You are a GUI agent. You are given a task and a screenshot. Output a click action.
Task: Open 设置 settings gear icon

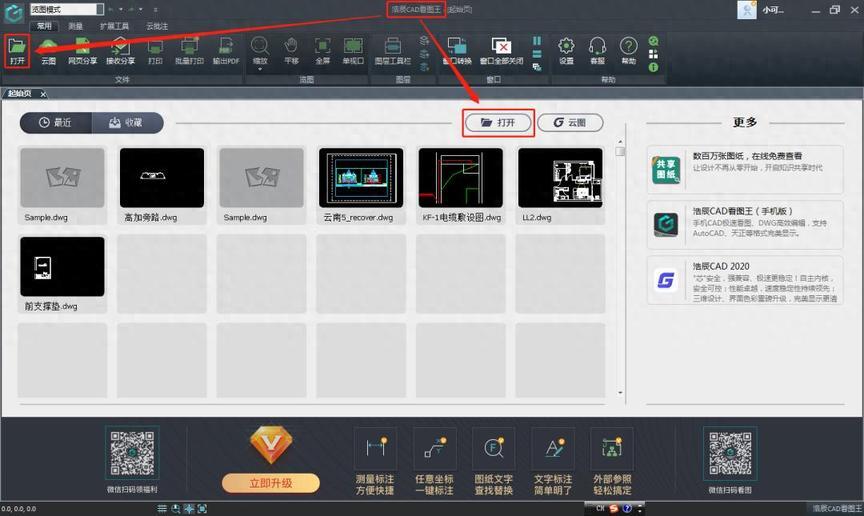566,51
